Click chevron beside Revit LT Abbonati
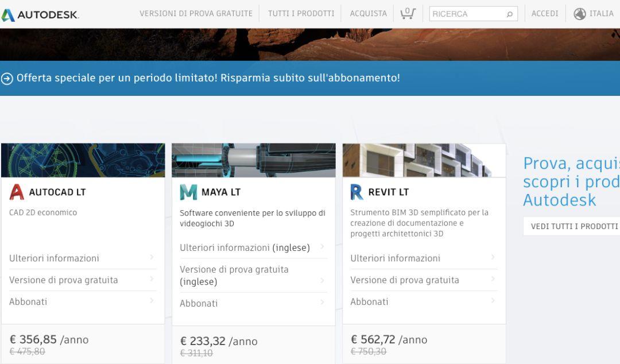Image resolution: width=620 pixels, height=364 pixels. point(493,301)
